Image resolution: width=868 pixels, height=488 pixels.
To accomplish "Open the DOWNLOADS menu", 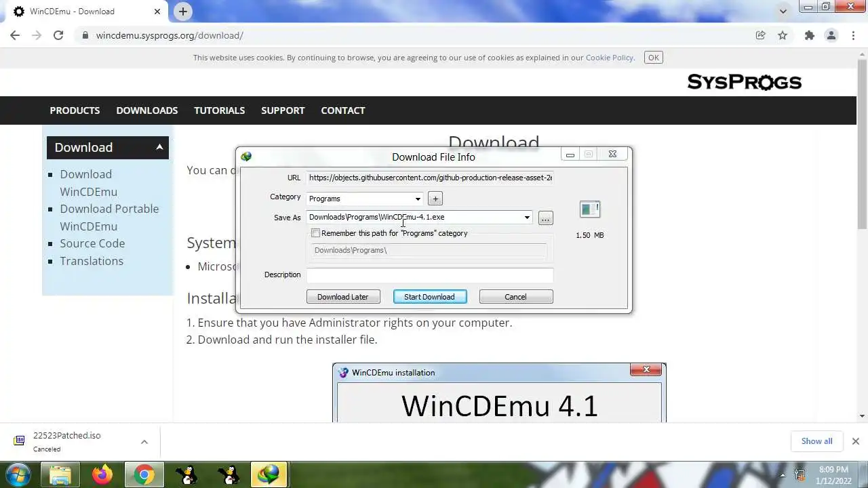I will (x=147, y=110).
